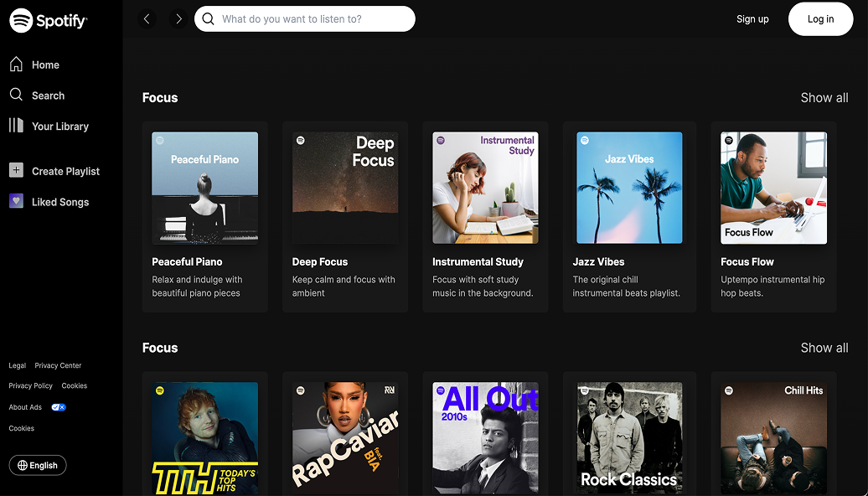Show all in the second Focus section
This screenshot has width=868, height=496.
tap(824, 348)
